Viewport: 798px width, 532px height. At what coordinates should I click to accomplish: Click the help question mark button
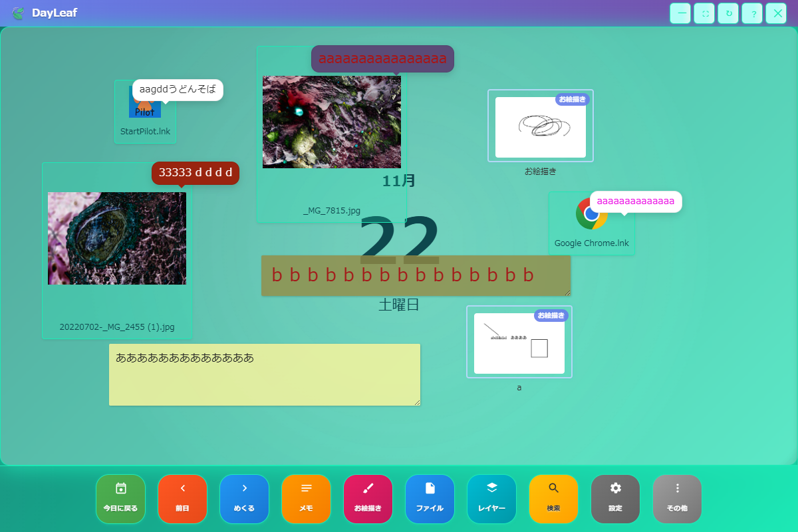752,13
